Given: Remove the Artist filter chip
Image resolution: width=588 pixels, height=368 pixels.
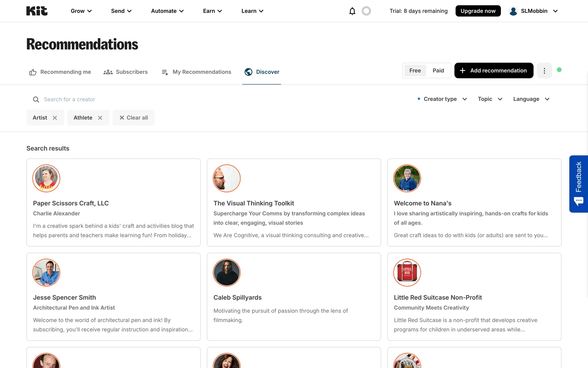Looking at the screenshot, I should (x=55, y=118).
